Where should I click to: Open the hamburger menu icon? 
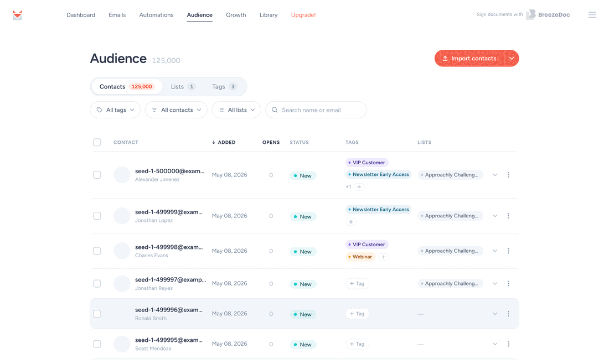pos(592,15)
